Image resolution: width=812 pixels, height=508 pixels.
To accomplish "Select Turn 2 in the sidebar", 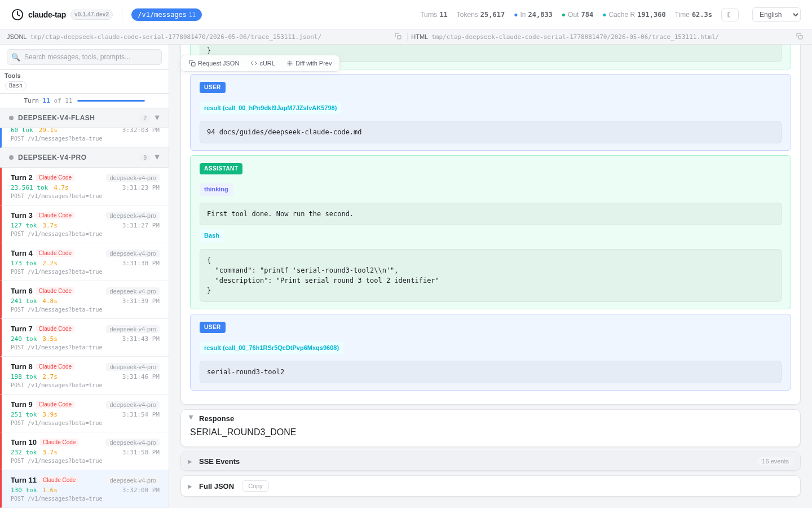I will tap(85, 186).
